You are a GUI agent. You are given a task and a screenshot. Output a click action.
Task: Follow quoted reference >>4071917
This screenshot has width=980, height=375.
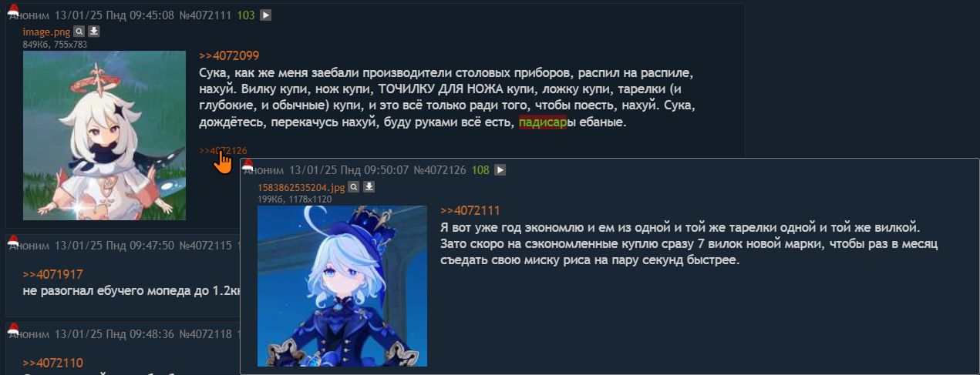[52, 274]
